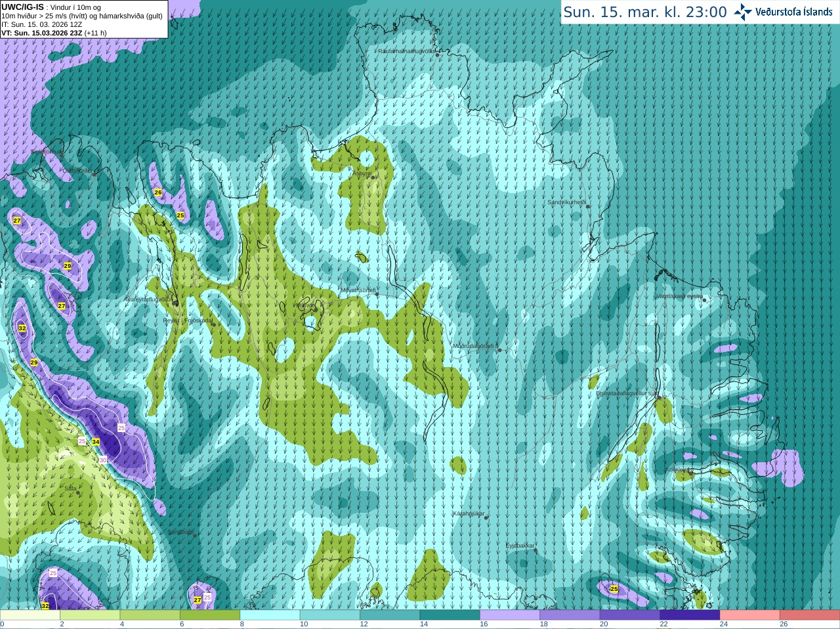Click the 20–22 m/s violet legend swatch
The height and width of the screenshot is (629, 840).
coord(630,615)
